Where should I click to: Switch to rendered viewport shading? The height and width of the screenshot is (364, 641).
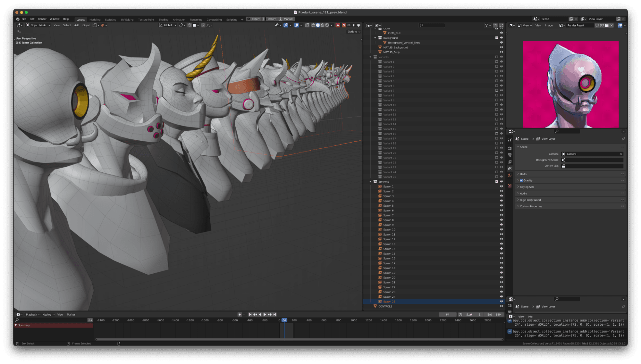click(x=327, y=25)
